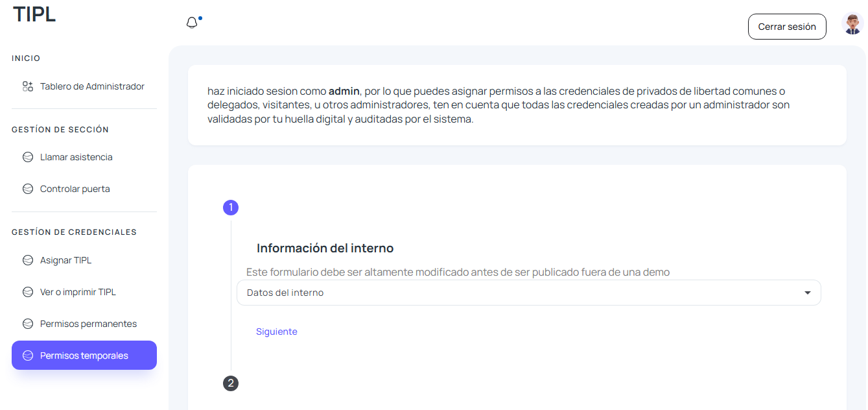Click the GESTIÓN DE CREDENCIALES section label
Screen dimensions: 868x410
pyautogui.click(x=75, y=232)
